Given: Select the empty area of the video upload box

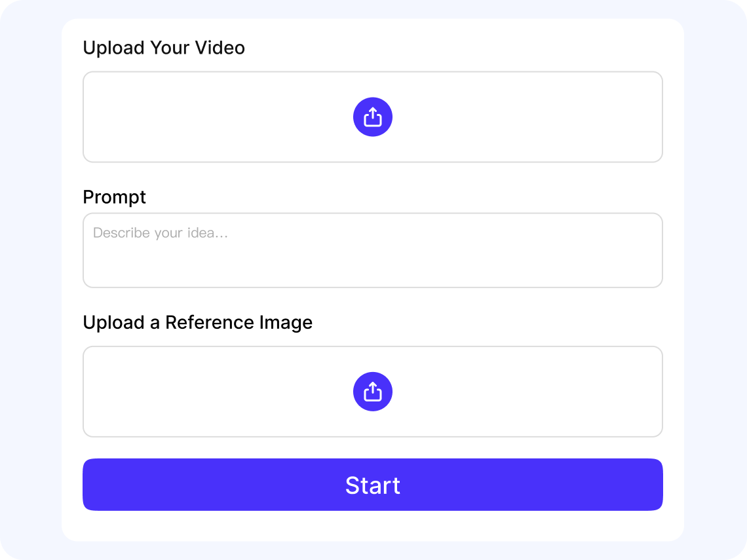Looking at the screenshot, I should (x=197, y=117).
